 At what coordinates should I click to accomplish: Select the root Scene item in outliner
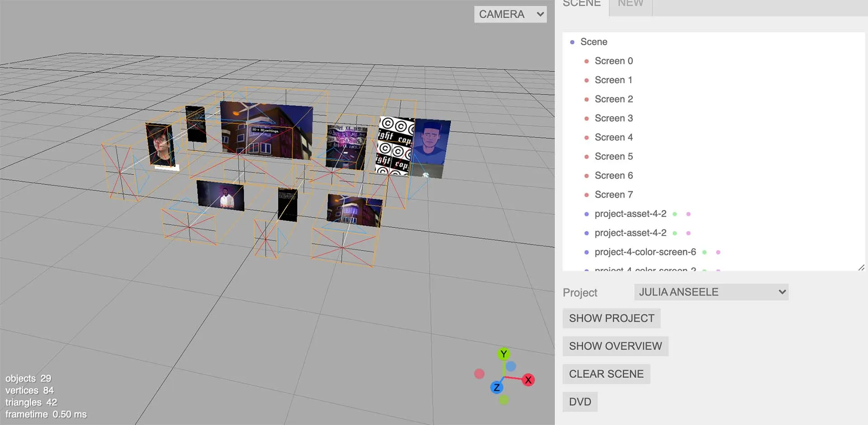594,42
